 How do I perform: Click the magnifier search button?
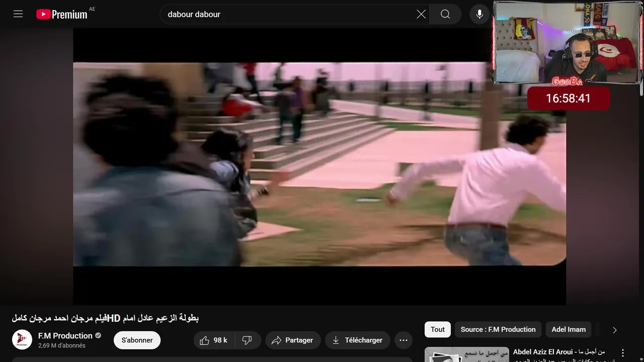(x=445, y=14)
